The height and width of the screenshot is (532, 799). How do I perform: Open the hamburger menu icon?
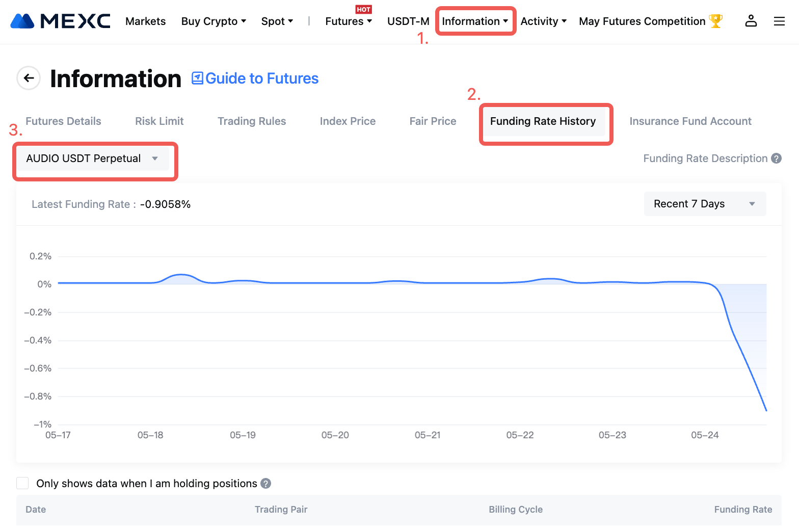(x=779, y=21)
